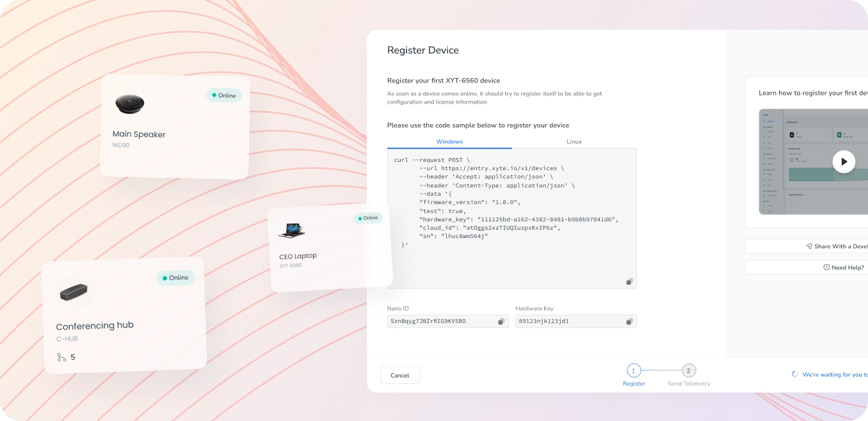Play the registration tutorial video
This screenshot has height=421, width=868.
click(x=844, y=162)
